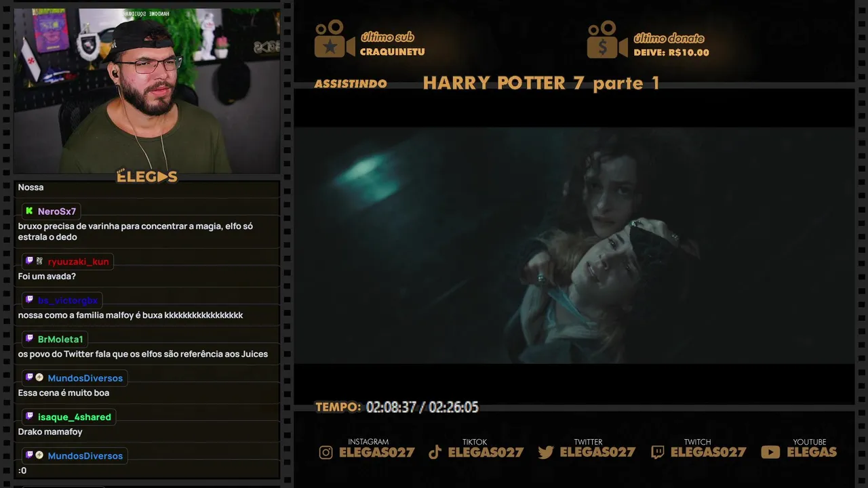Screen dimensions: 868x488
Task: Click the ":0" chat message
Action: 22,471
